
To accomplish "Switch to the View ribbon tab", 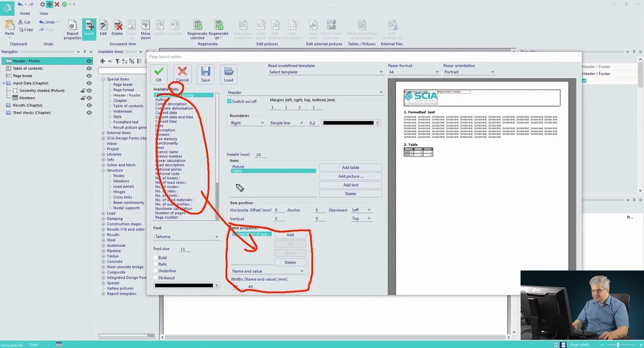I will (44, 14).
